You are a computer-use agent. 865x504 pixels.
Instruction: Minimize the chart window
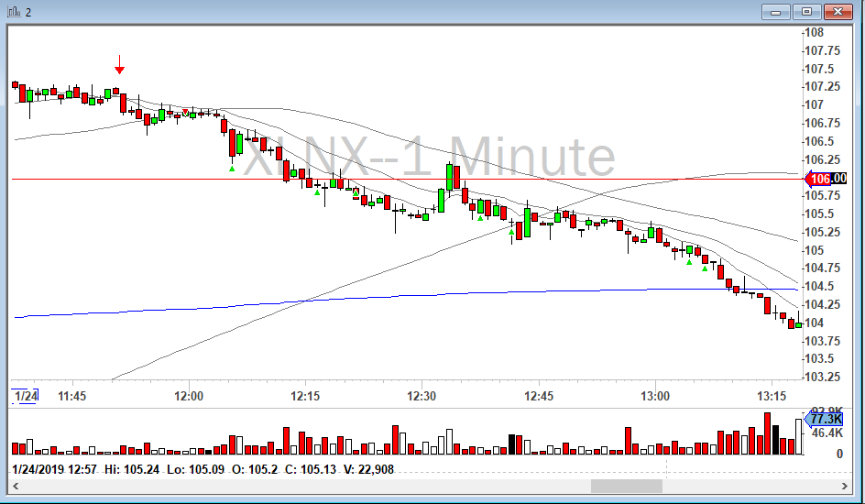777,11
